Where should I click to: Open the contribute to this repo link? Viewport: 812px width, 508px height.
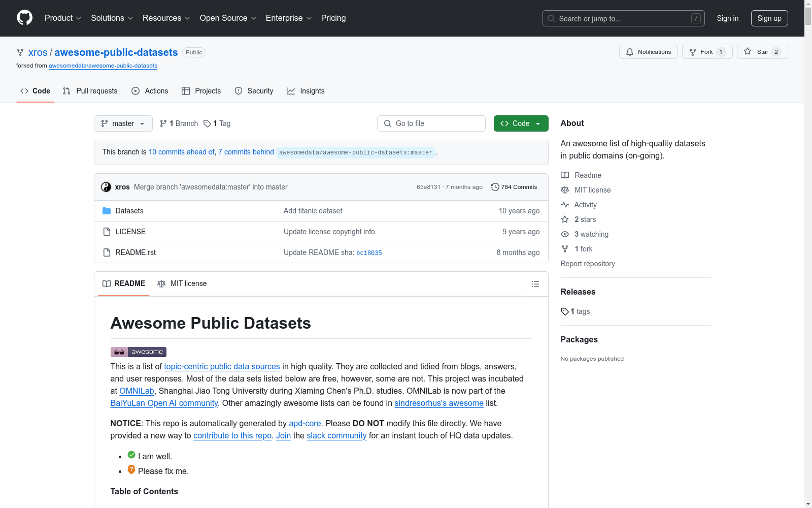click(232, 436)
